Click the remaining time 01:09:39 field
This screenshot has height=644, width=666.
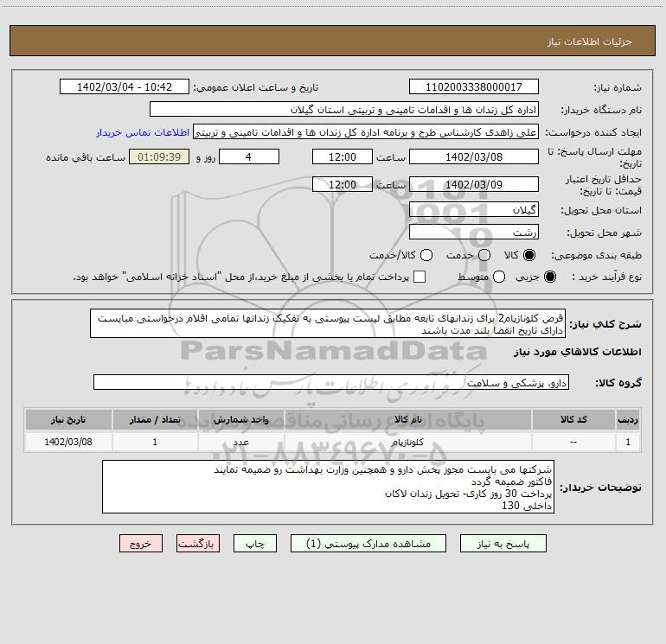(159, 156)
